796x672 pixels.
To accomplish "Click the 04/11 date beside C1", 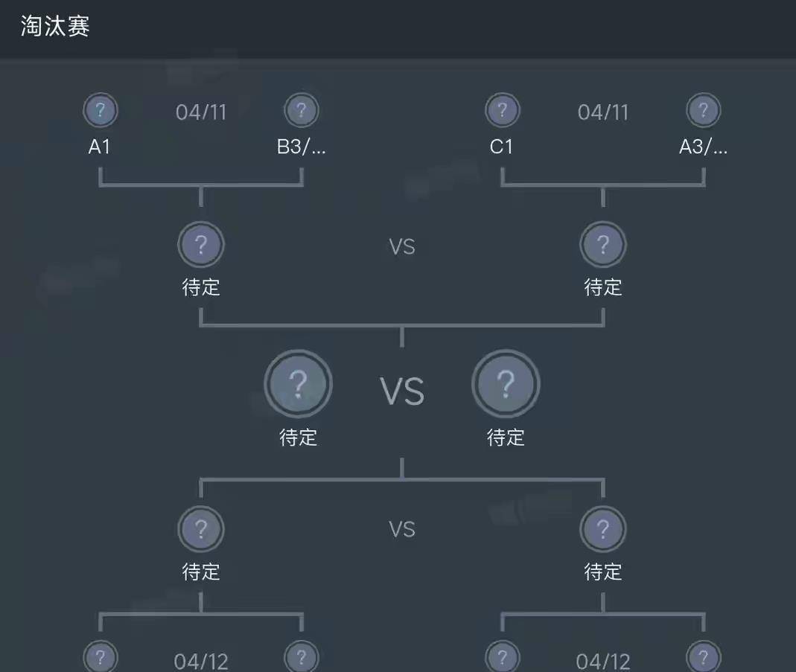I will 603,112.
